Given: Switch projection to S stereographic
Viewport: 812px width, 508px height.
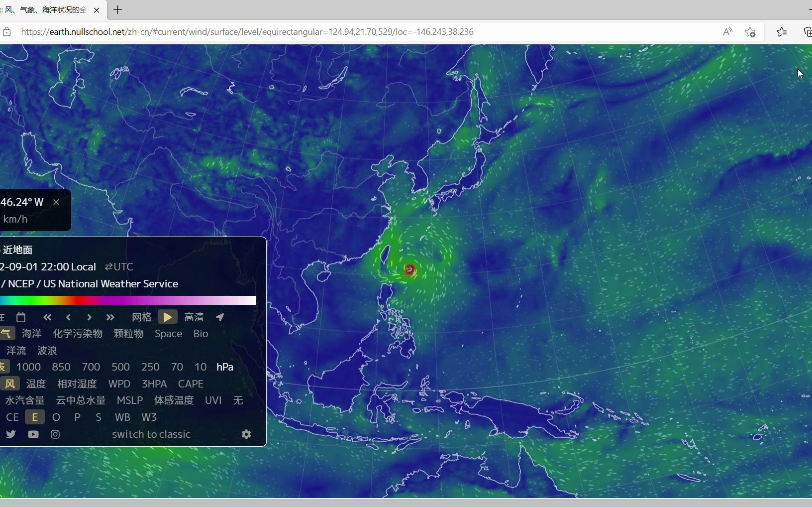Looking at the screenshot, I should (99, 417).
